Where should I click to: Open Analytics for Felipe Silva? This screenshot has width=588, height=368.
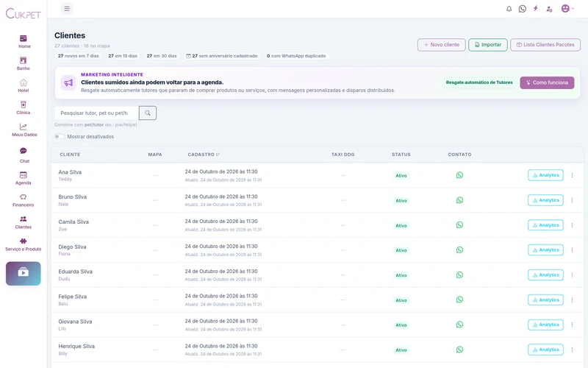tap(545, 300)
